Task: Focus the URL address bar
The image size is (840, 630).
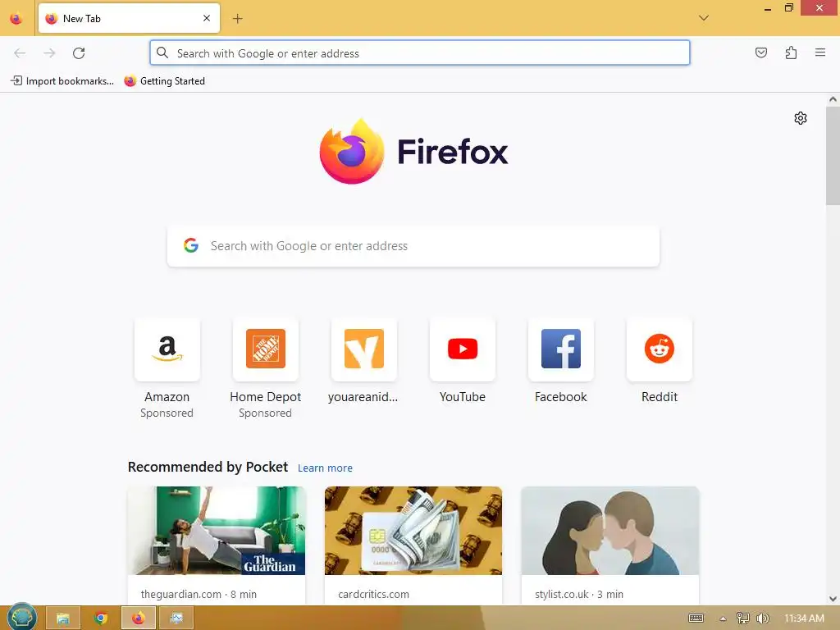Action: 419,53
